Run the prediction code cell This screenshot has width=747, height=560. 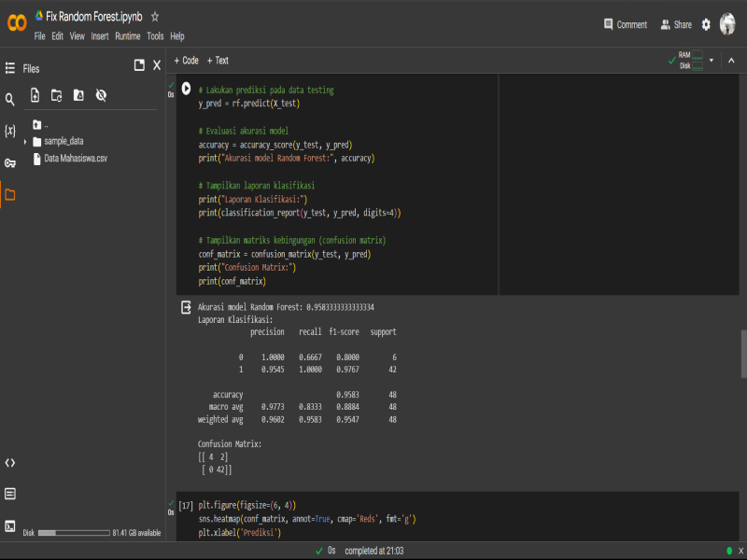pos(186,89)
